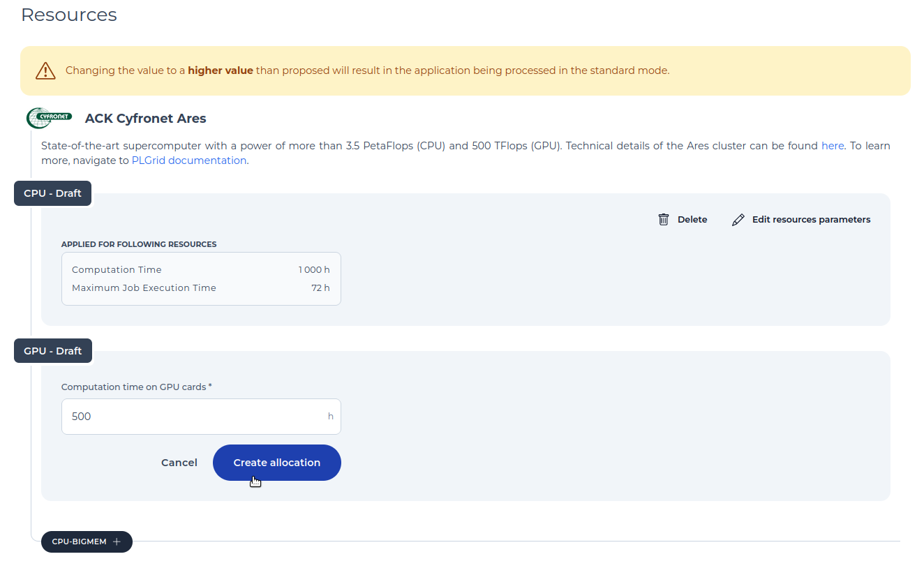
Task: Focus the Computation time on GPU cards field
Action: pyautogui.click(x=201, y=417)
